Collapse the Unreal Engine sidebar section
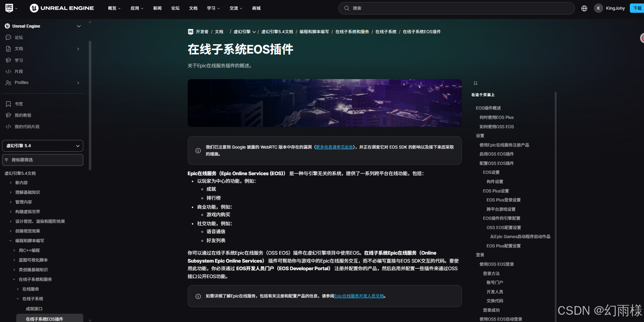644x322 pixels. coord(79,26)
